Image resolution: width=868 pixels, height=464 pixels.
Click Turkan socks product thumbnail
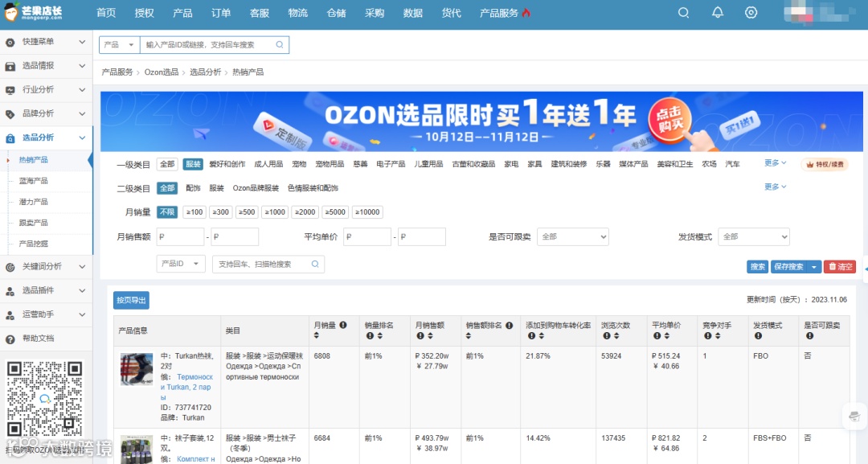(x=136, y=369)
